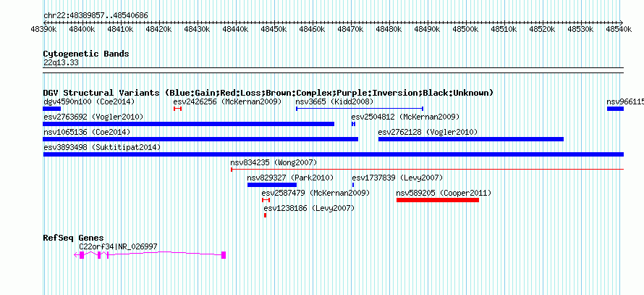The height and width of the screenshot is (295, 644).
Task: Select the esv3893498 (Suktitipat2014) full-width bar
Action: [334, 154]
